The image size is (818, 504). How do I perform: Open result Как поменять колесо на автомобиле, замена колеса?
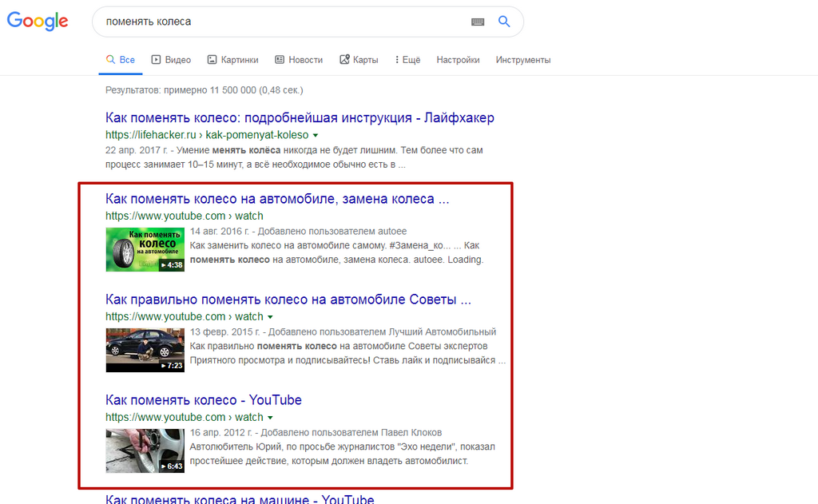pyautogui.click(x=277, y=199)
